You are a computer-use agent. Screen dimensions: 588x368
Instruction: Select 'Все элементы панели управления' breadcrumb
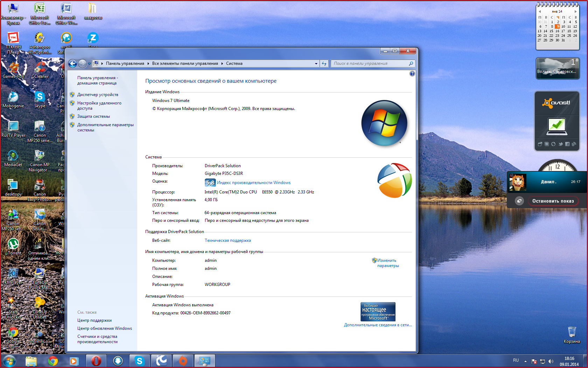coord(185,63)
